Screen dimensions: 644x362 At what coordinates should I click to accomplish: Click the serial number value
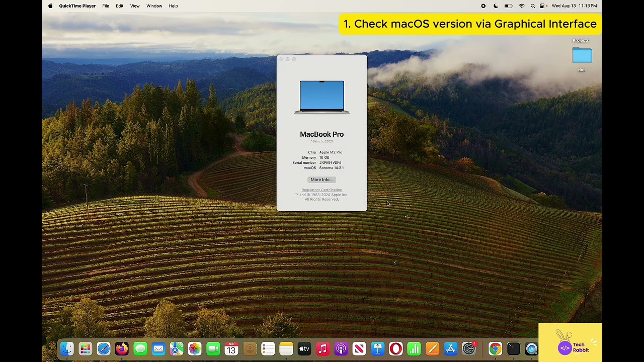330,163
